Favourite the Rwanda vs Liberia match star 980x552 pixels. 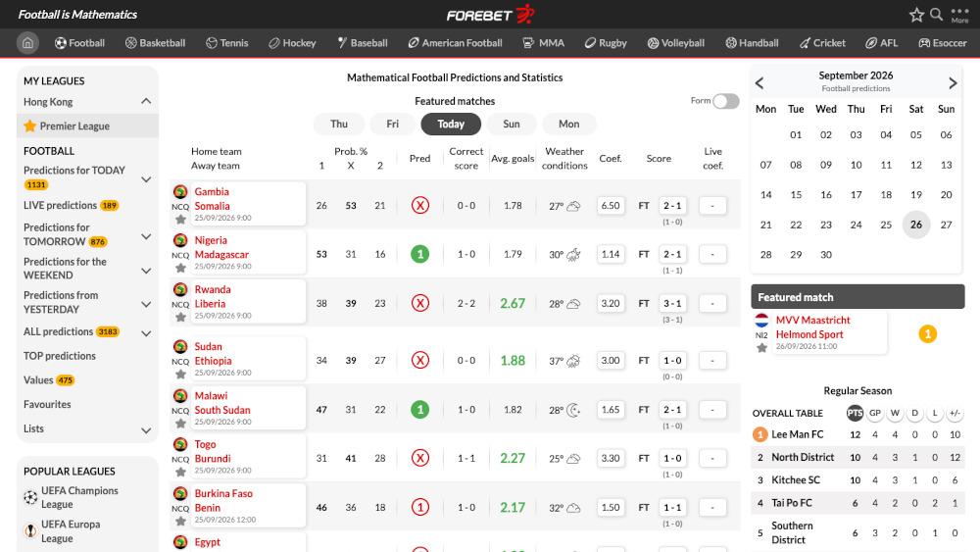coord(180,318)
